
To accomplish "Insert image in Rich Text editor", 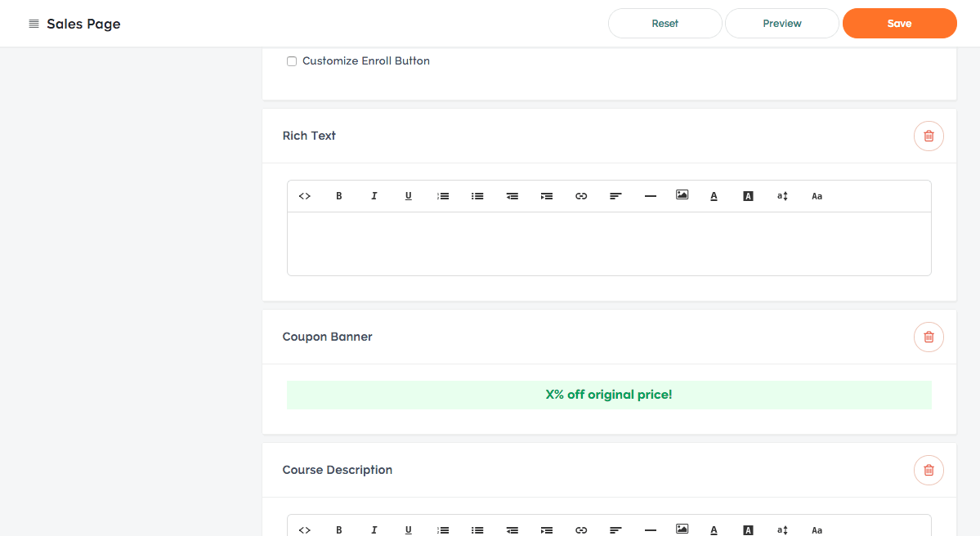I will [682, 195].
